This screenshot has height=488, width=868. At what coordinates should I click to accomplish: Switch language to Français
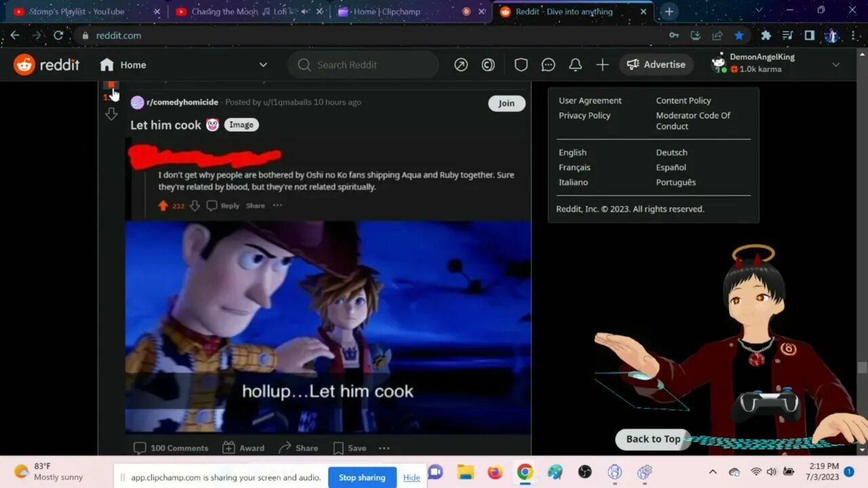tap(574, 167)
